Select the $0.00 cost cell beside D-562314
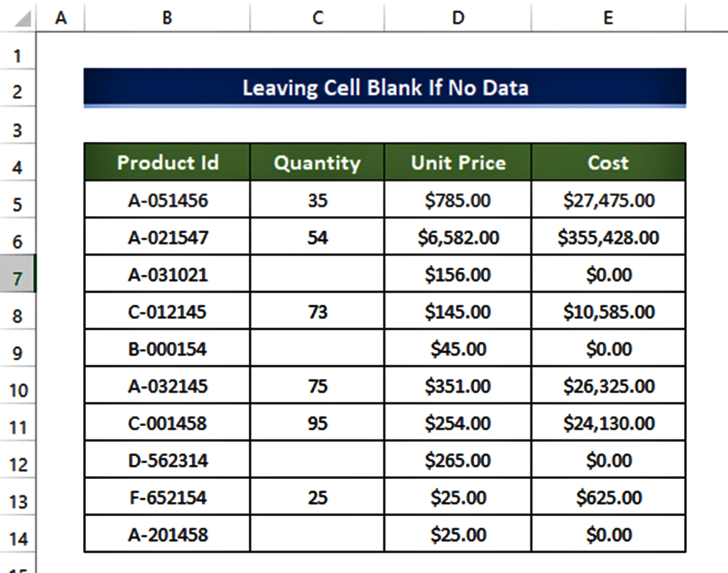 click(x=607, y=461)
